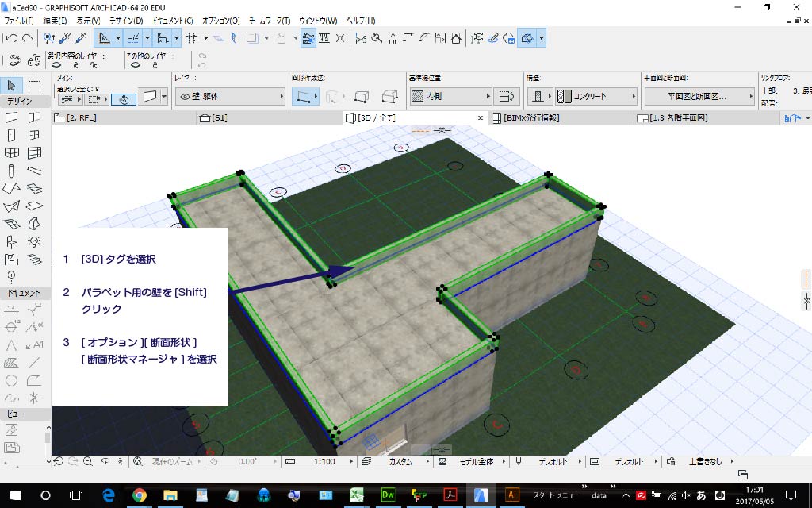Image resolution: width=812 pixels, height=508 pixels.
Task: Click the zoom out magnifier button
Action: (x=88, y=461)
